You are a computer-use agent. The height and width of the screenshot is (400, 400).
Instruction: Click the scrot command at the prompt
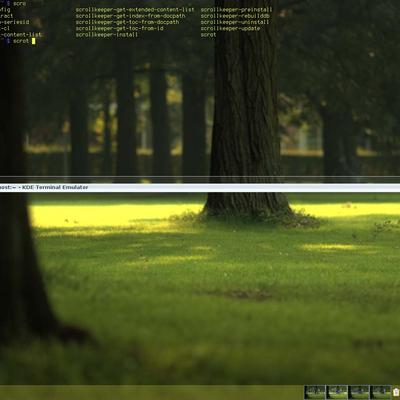click(x=21, y=41)
